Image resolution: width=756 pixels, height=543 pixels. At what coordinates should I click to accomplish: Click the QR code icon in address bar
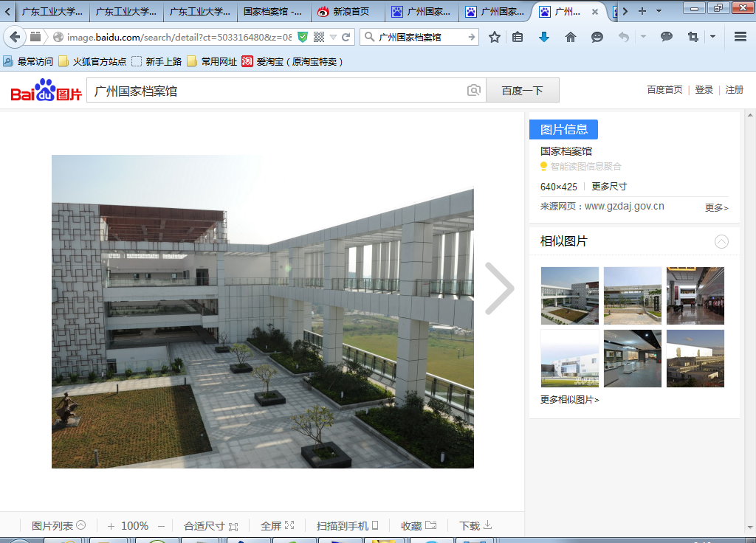coord(319,37)
